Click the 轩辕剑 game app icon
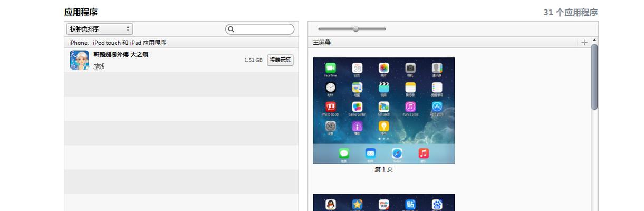 point(79,60)
